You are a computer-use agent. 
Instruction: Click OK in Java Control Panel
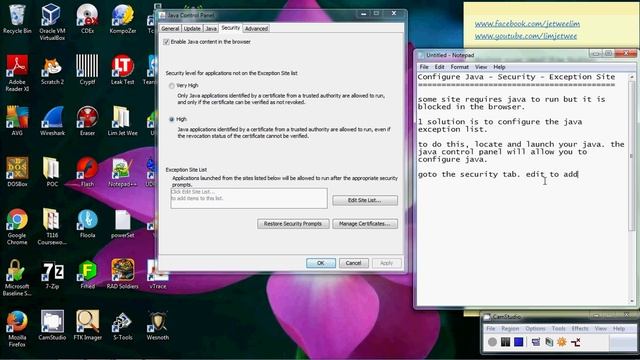(321, 263)
